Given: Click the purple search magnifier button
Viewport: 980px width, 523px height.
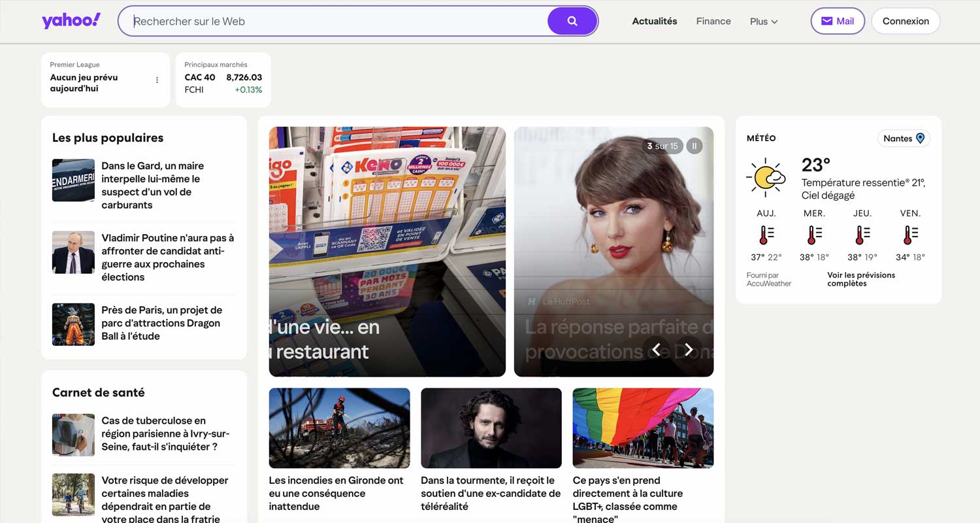Looking at the screenshot, I should (x=572, y=21).
